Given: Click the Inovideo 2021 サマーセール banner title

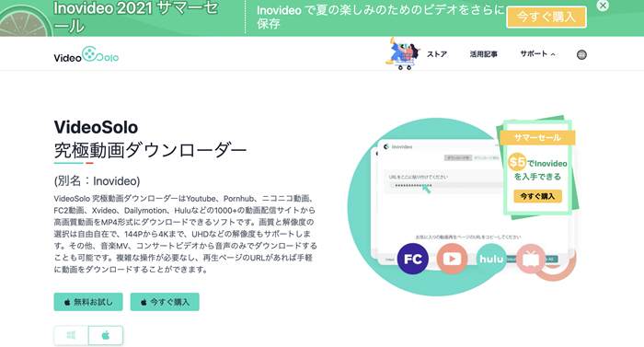Looking at the screenshot, I should [x=135, y=17].
